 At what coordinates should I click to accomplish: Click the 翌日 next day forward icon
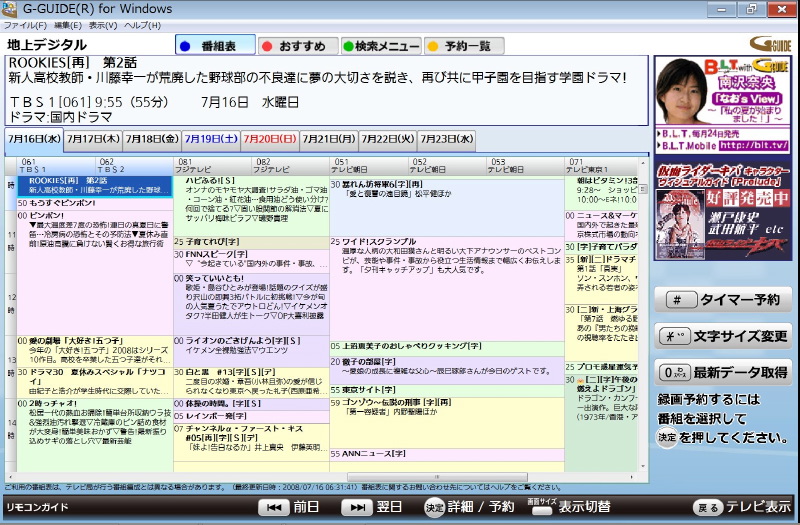355,508
